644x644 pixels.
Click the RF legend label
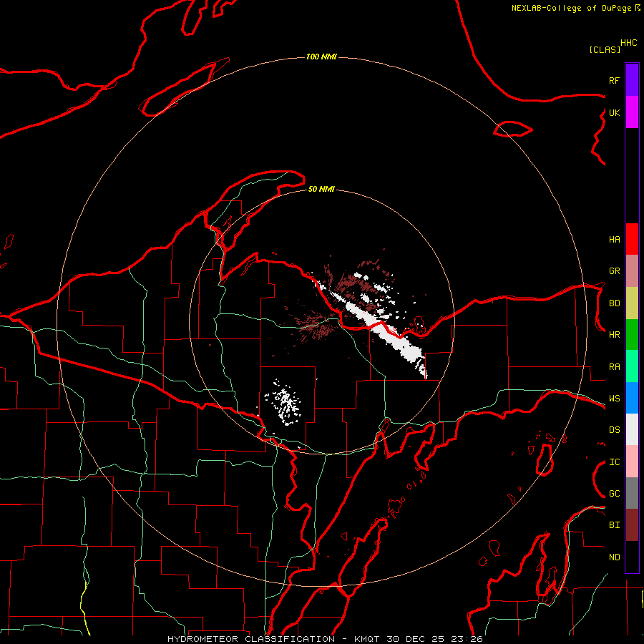click(x=614, y=80)
